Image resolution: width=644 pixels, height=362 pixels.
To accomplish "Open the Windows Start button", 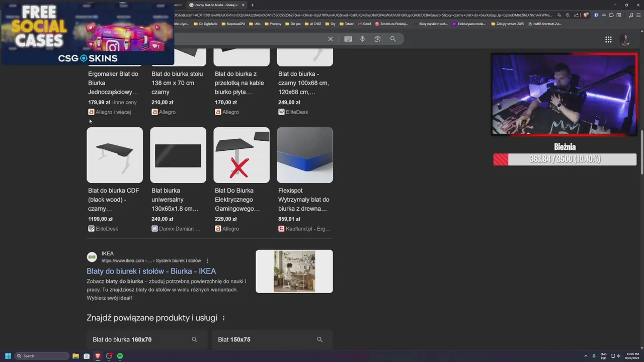I will 8,356.
